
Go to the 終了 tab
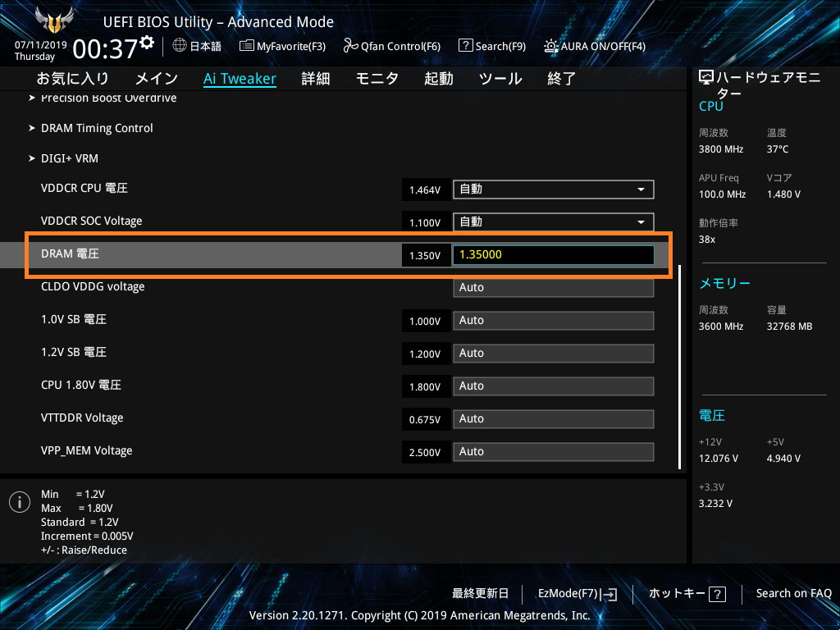click(561, 79)
